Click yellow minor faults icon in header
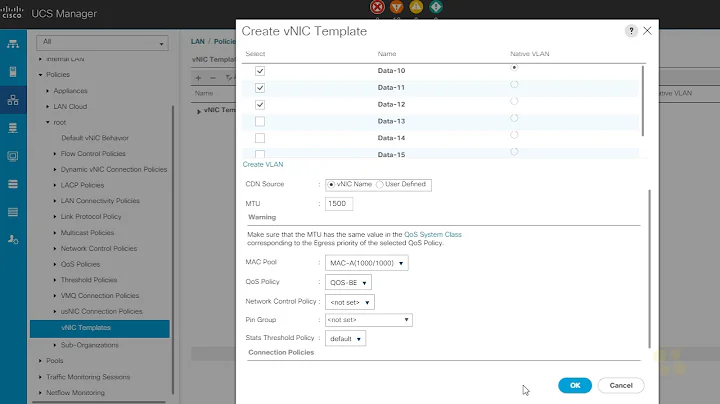This screenshot has width=720, height=404. click(x=416, y=7)
